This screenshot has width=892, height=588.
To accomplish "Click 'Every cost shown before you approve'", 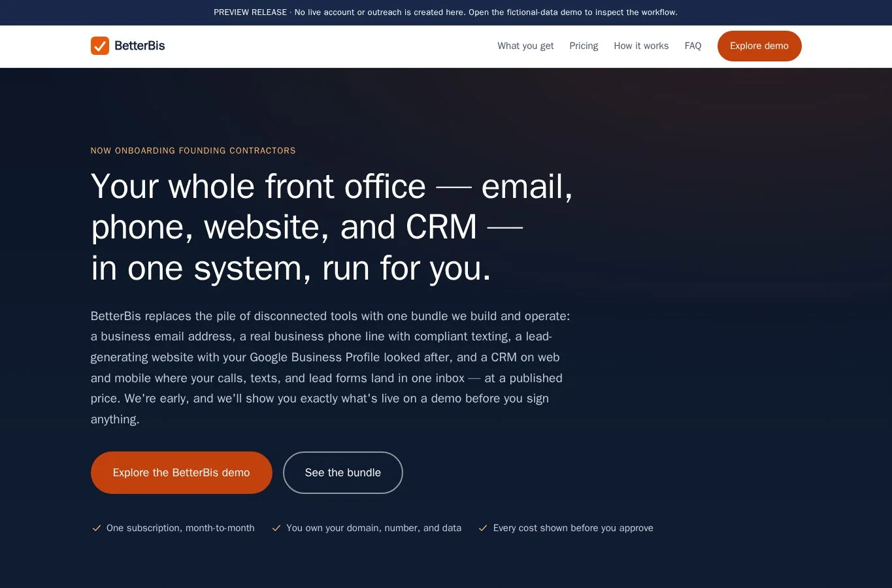I will tap(573, 528).
